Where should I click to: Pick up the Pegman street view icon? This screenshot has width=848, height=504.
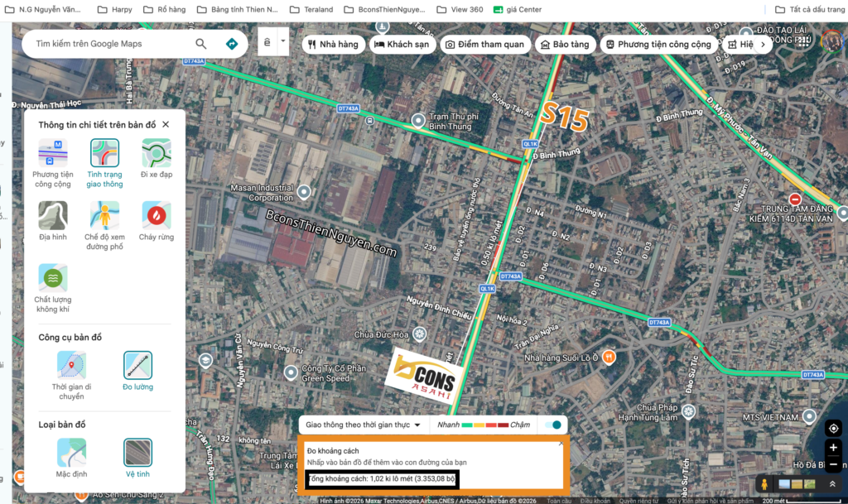tap(764, 484)
